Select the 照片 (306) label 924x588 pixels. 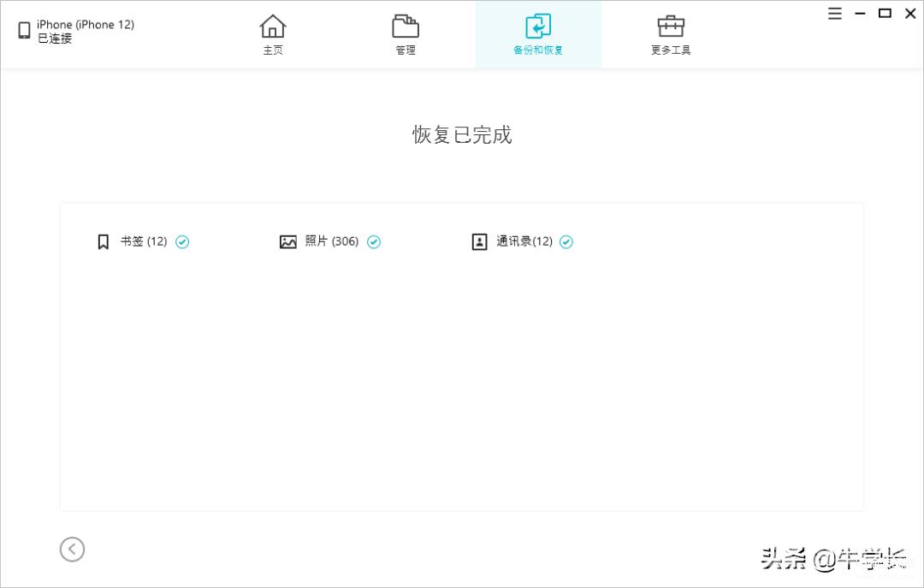click(332, 241)
